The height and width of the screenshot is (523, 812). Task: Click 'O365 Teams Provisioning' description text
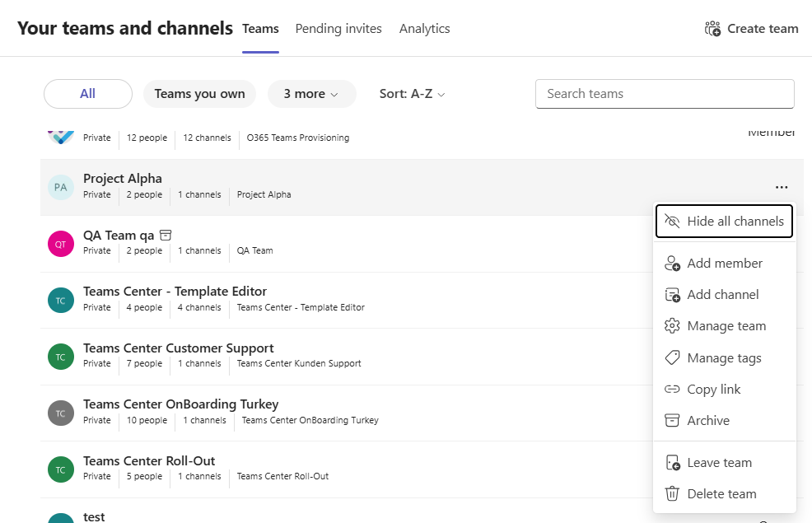pos(298,138)
